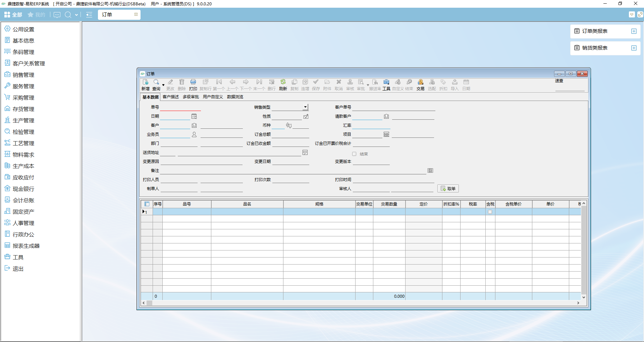Screen dimensions: 644x342
Task: Click the 新增 (New) toolbar icon
Action: coord(145,82)
